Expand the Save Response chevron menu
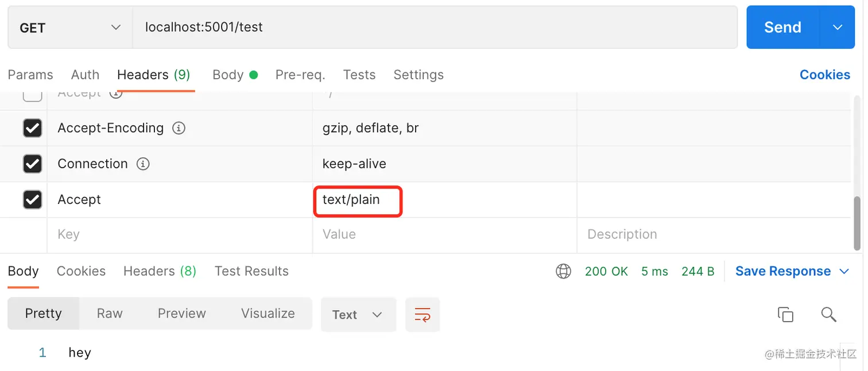The width and height of the screenshot is (868, 371). [x=844, y=271]
